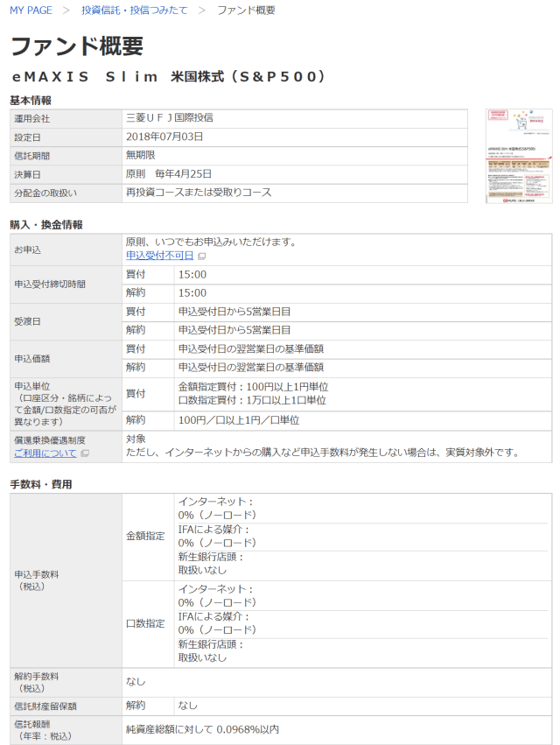The width and height of the screenshot is (560, 745).
Task: Open the MY PAGE breadcrumb link
Action: [x=31, y=10]
